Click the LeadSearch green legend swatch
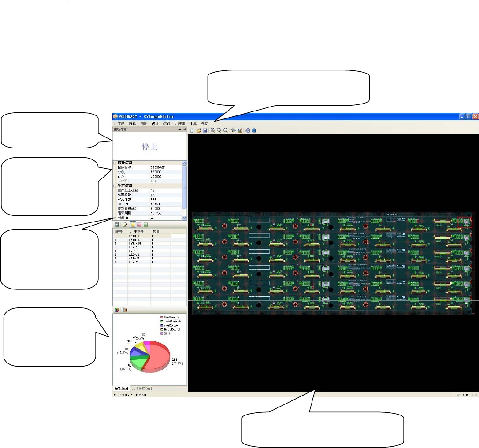Viewport: 479px width, 448px height. tap(162, 322)
